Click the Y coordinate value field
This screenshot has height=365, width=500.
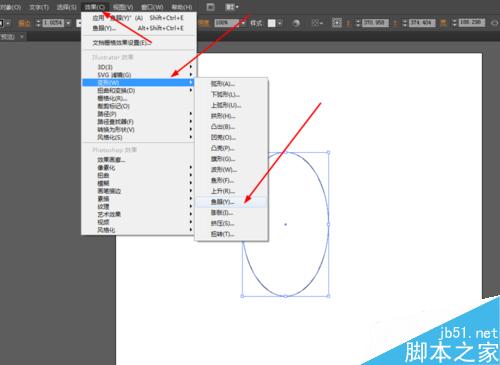pos(422,23)
